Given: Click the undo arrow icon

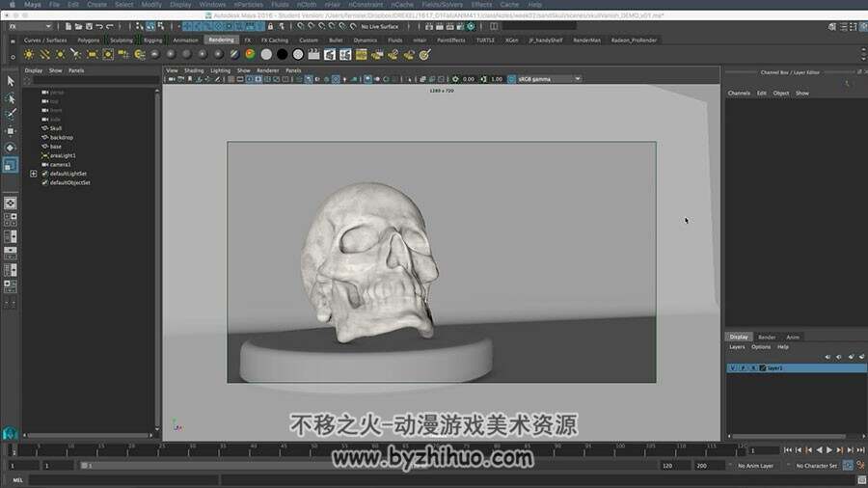Looking at the screenshot, I should pos(99,26).
